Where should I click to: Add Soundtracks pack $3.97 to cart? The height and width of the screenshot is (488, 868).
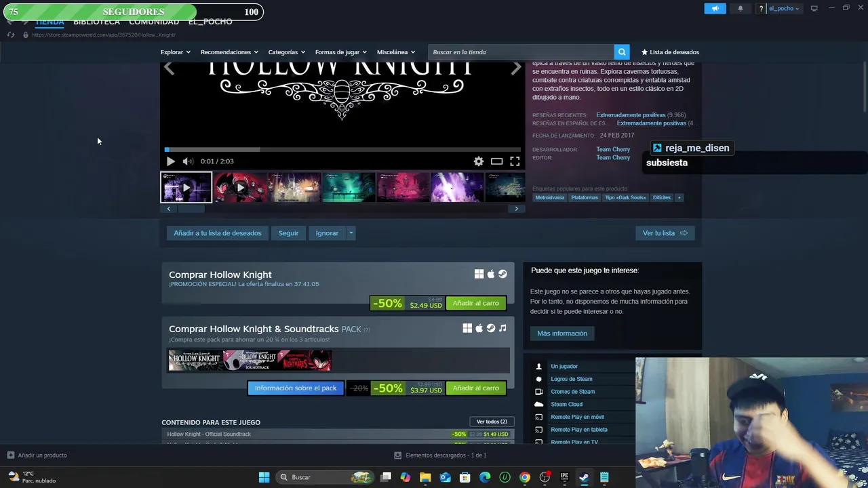[475, 388]
